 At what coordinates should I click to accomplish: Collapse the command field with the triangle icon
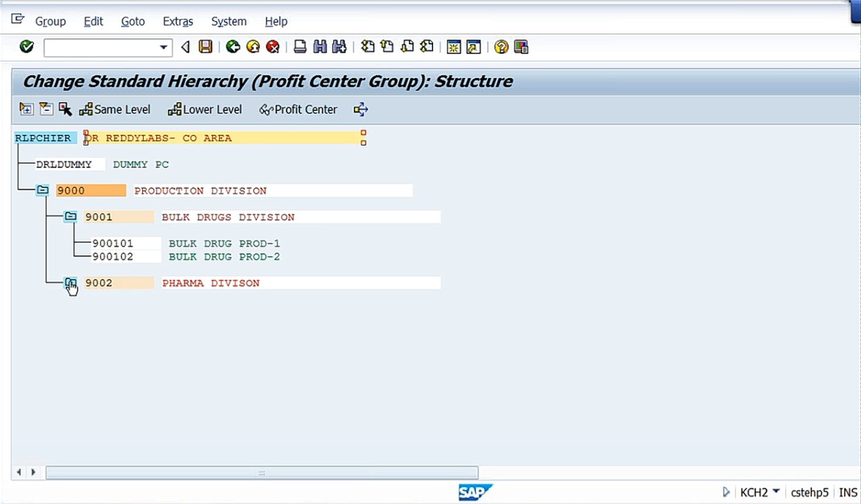(186, 47)
